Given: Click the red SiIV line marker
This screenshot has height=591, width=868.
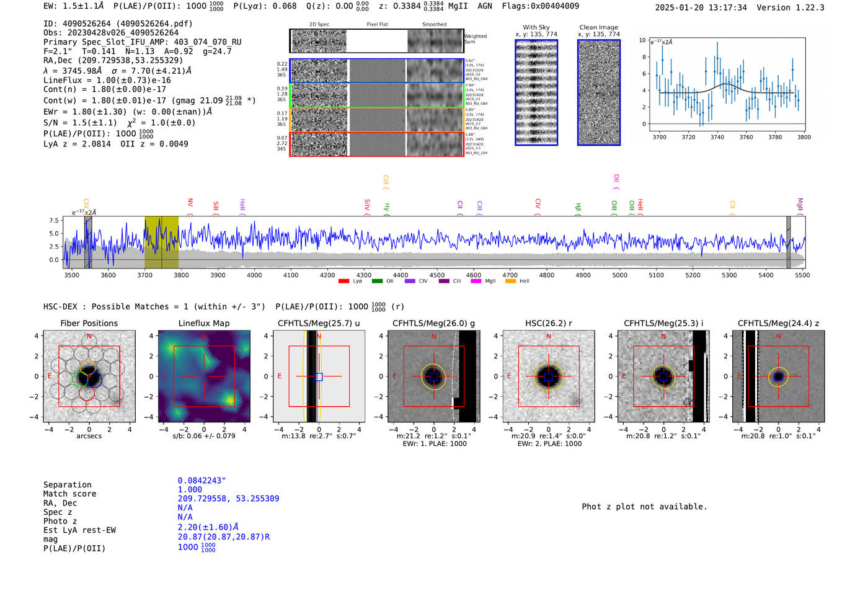Looking at the screenshot, I should (367, 207).
